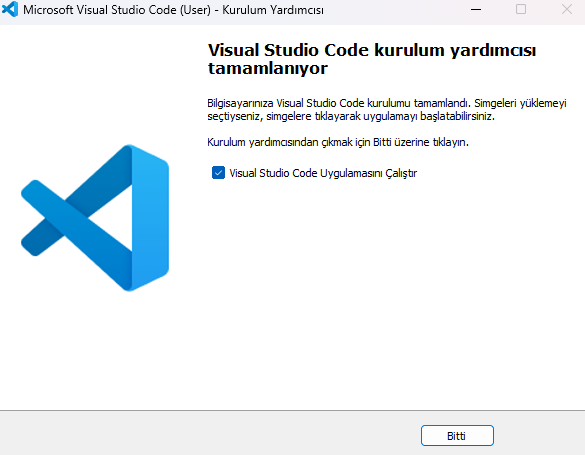Uncheck the Visual Studio Code Uygulamasını Çalıştır checkbox

click(x=218, y=173)
